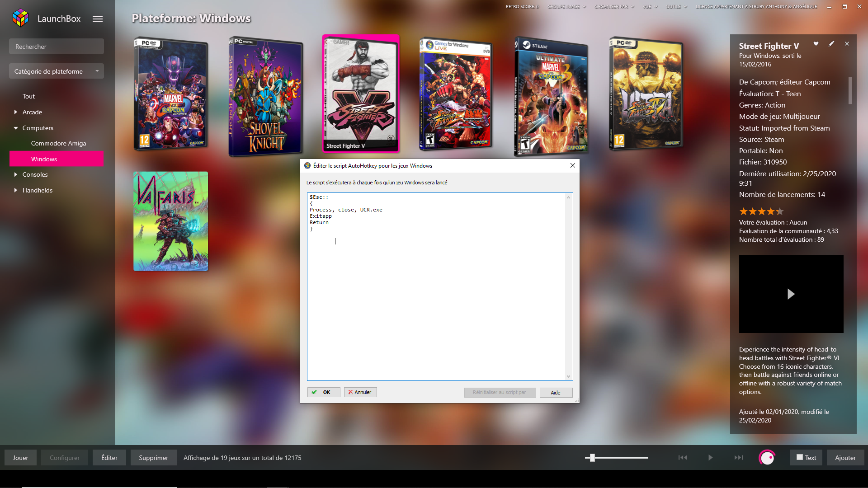Mark Street Fighter V as favorite heart
The image size is (868, 488).
coord(816,44)
